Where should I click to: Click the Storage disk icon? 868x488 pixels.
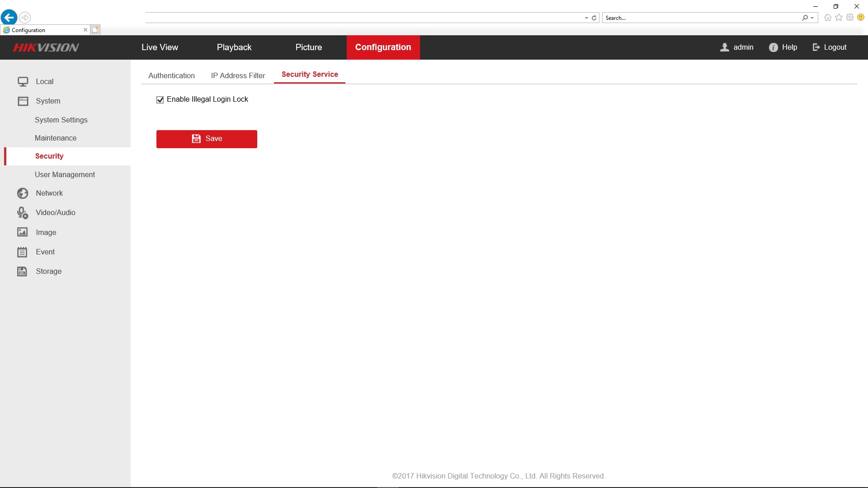coord(22,272)
